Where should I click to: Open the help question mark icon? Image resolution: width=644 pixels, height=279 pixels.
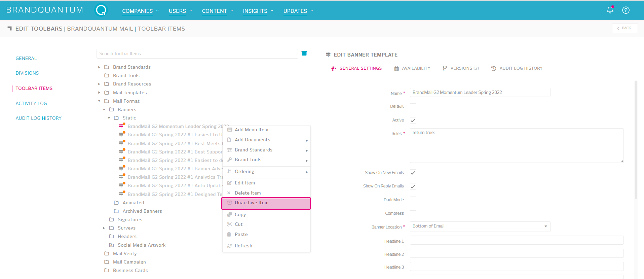[626, 10]
